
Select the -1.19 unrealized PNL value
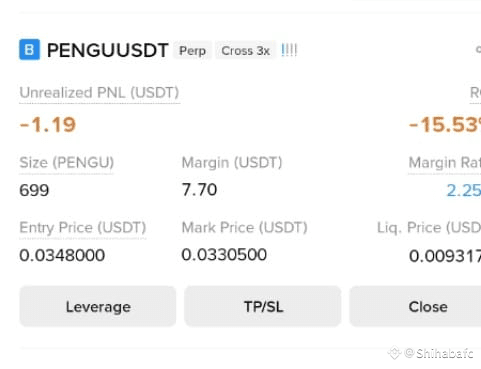(x=48, y=125)
